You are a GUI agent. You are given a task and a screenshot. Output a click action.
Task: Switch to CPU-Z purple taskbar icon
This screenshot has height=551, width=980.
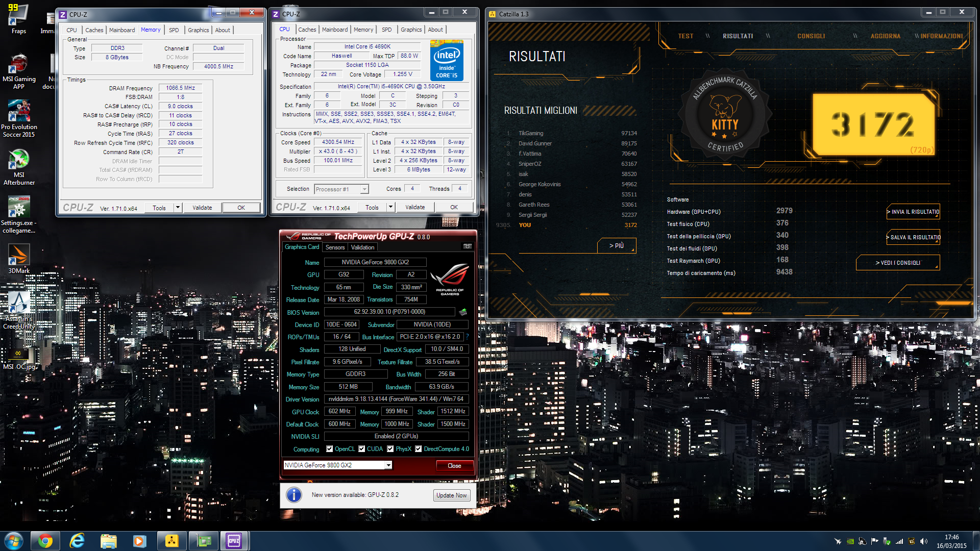pyautogui.click(x=234, y=541)
